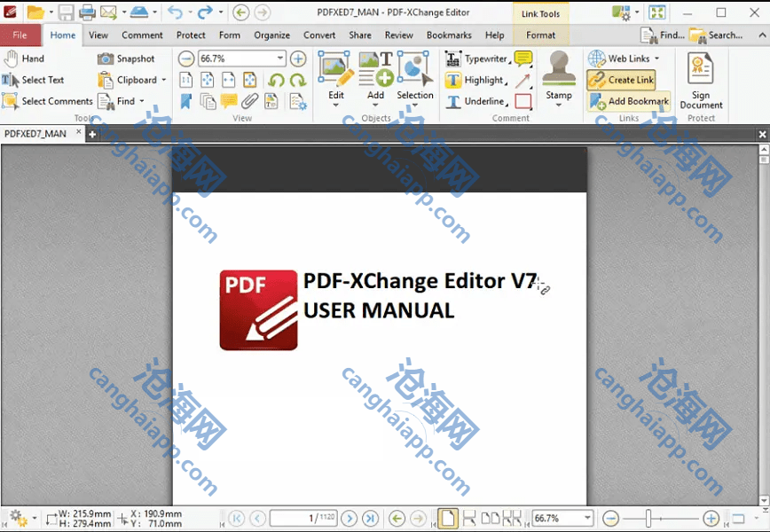770x532 pixels.
Task: Enable Fit Visible view mode
Action: click(x=250, y=80)
